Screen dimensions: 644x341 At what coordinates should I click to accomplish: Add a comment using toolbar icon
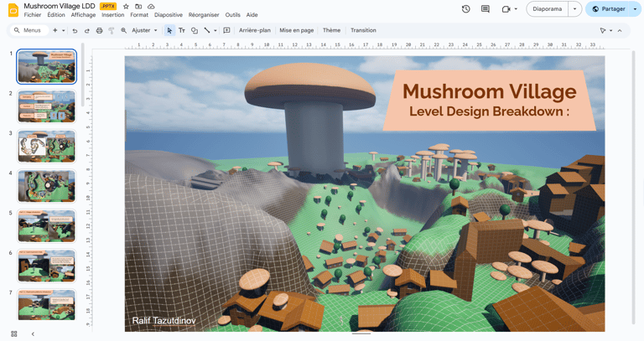click(226, 30)
